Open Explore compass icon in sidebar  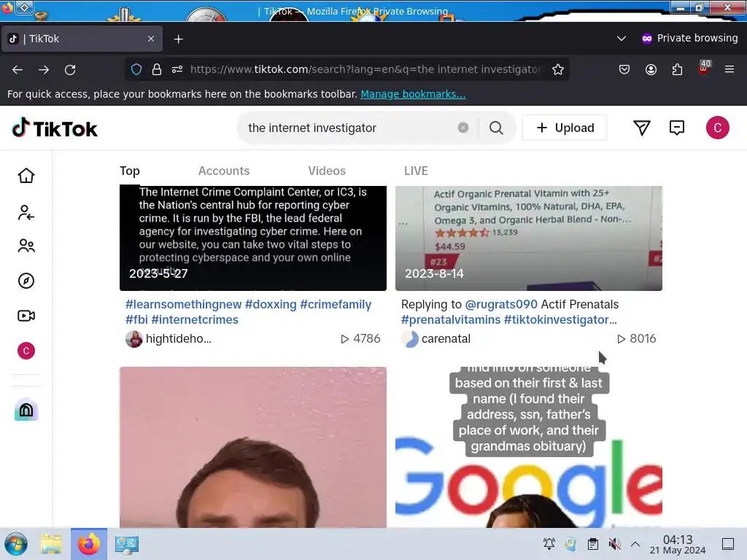click(x=26, y=281)
